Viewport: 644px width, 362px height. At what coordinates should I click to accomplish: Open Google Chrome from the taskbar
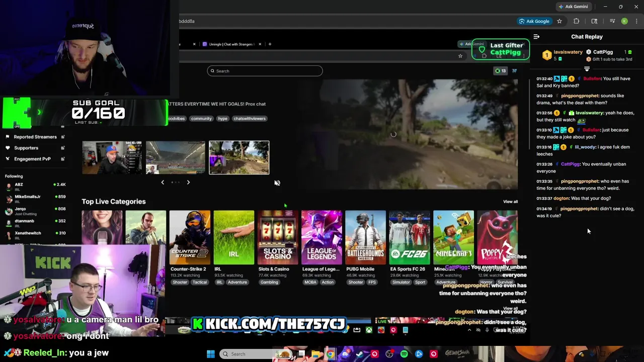click(330, 354)
